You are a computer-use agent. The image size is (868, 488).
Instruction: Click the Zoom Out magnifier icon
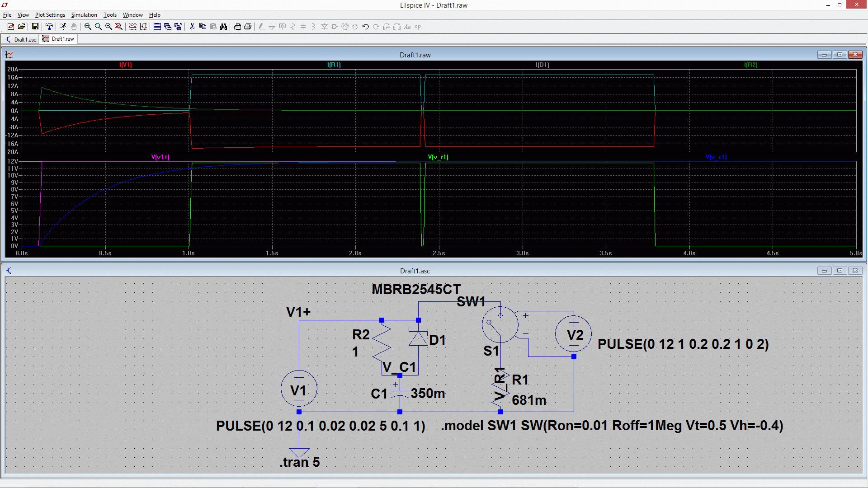coord(108,27)
